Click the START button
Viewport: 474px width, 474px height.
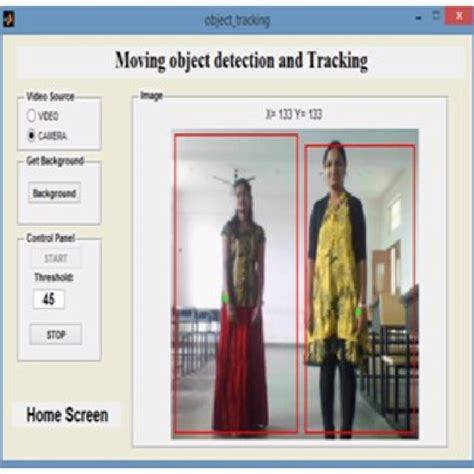coord(56,258)
